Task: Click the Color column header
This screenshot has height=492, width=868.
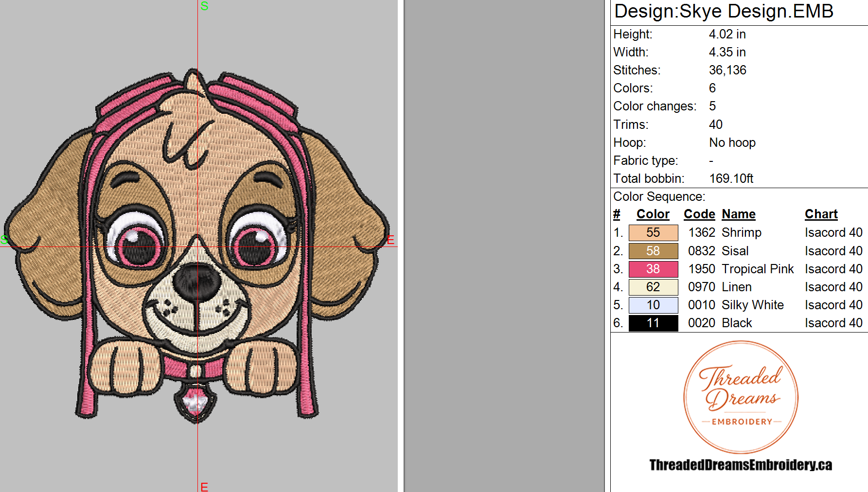Action: tap(653, 214)
